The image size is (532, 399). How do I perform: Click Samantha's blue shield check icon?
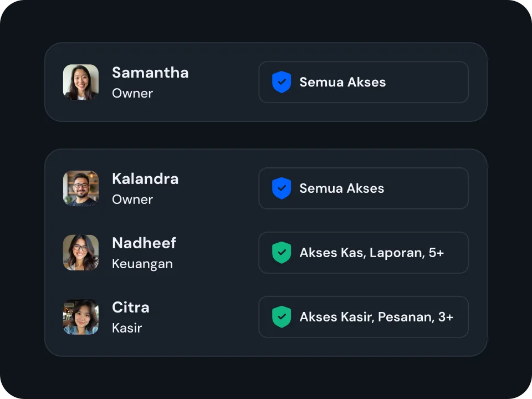(x=282, y=82)
